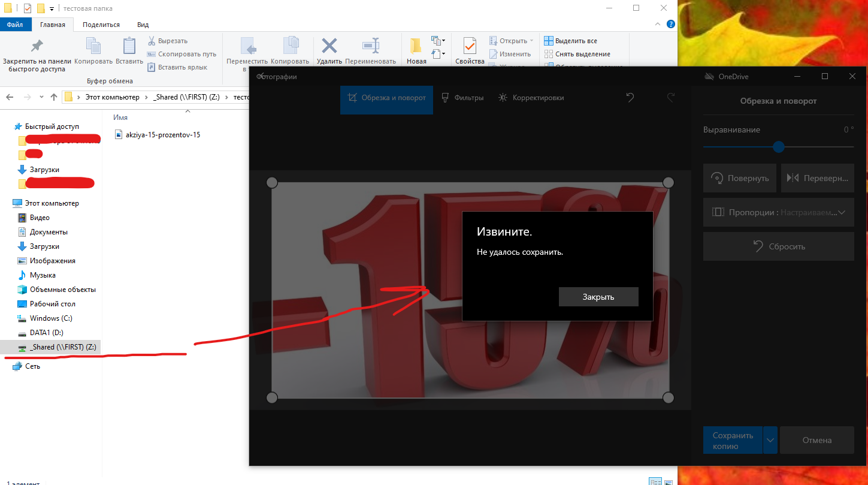This screenshot has height=485, width=868.
Task: Click Скопировать путь in the ribbon
Action: [182, 54]
